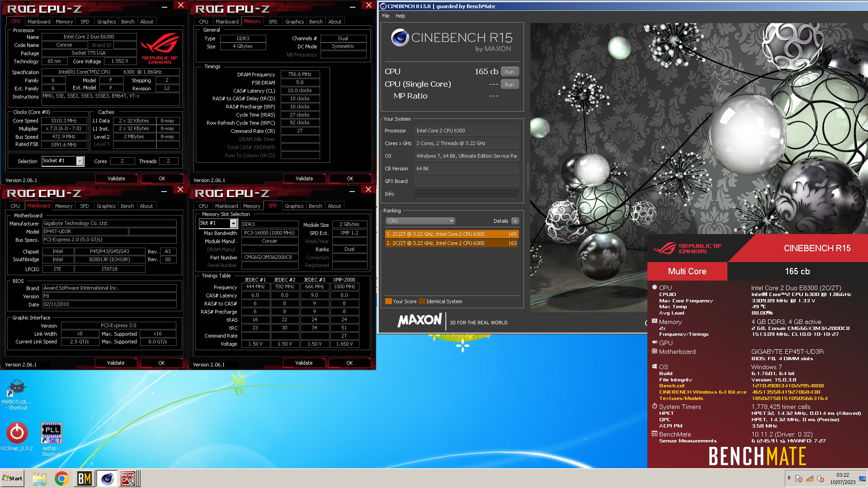This screenshot has width=868, height=488.
Task: Open the taskbar clock
Action: [x=843, y=479]
